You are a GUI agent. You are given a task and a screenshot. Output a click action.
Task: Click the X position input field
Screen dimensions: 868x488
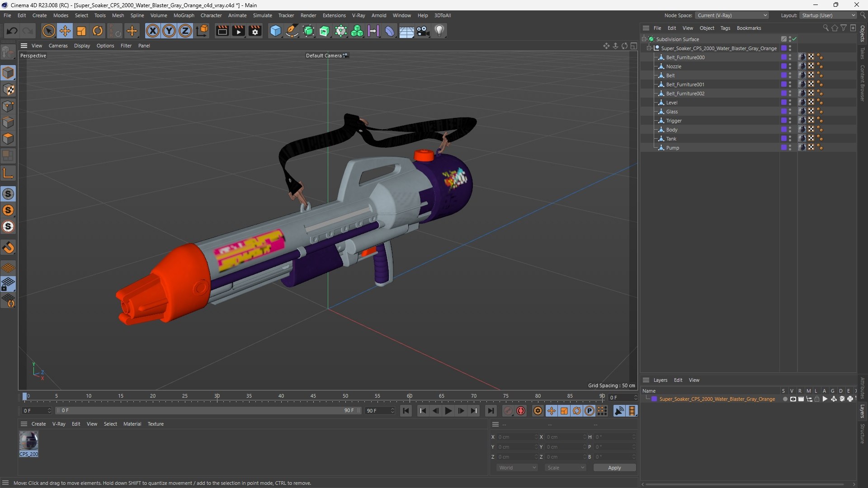(517, 437)
